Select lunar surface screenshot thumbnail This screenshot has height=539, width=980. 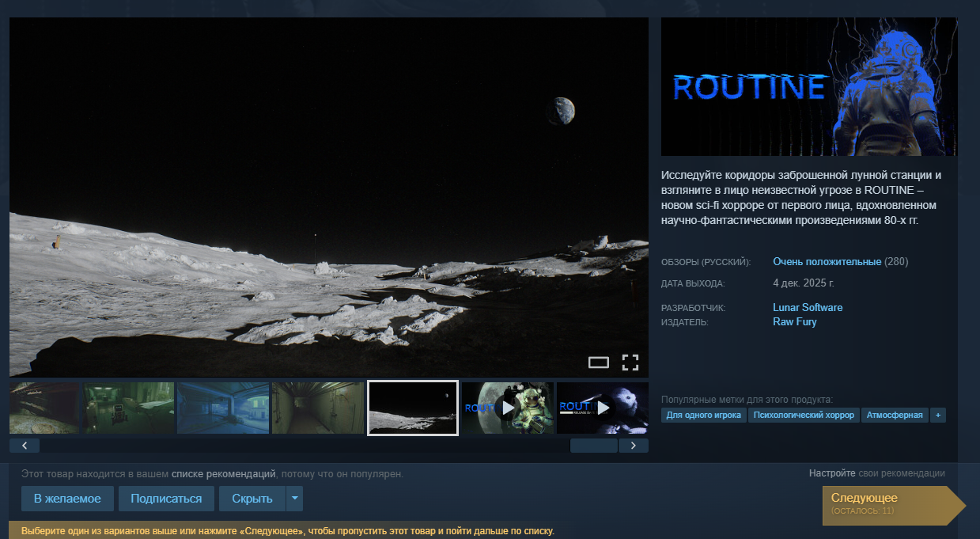click(413, 408)
